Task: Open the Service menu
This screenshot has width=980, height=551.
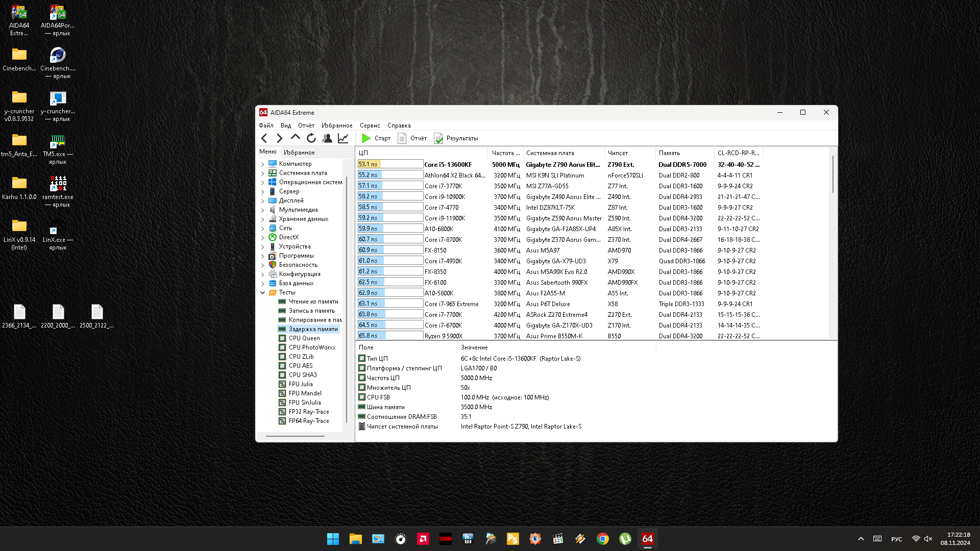Action: coord(370,126)
